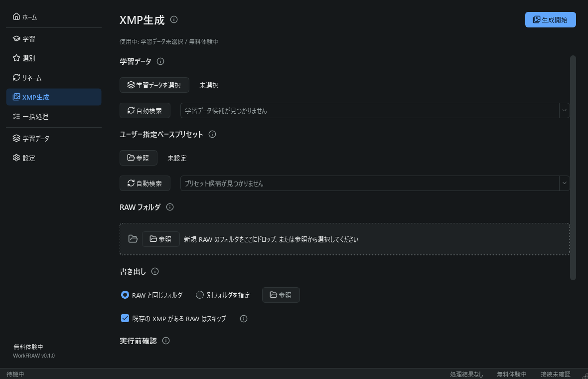Click 接続未確認 in the status bar
This screenshot has height=379, width=588.
coord(556,374)
